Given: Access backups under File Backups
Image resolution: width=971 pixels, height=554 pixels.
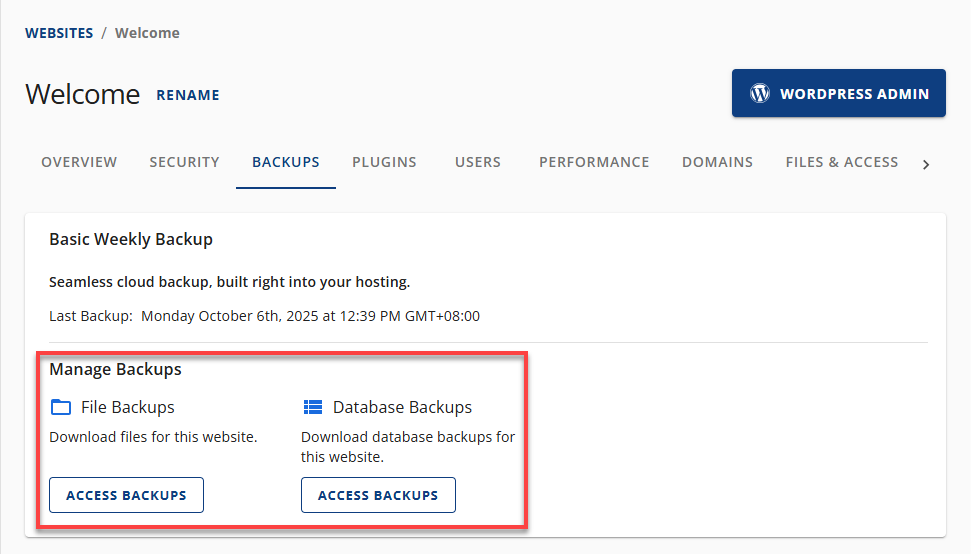Looking at the screenshot, I should click(126, 495).
